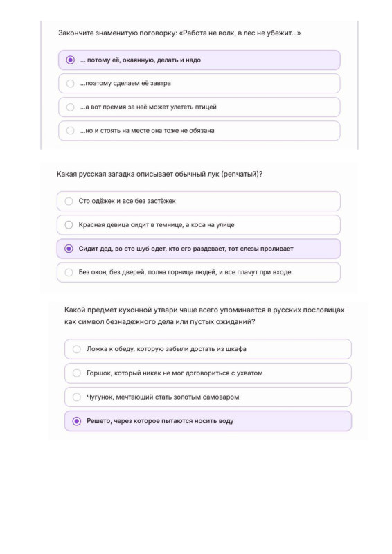This screenshot has height=554, width=392.
Task: Select radio for «потому её, окаянную, делать и надо»
Action: click(71, 60)
